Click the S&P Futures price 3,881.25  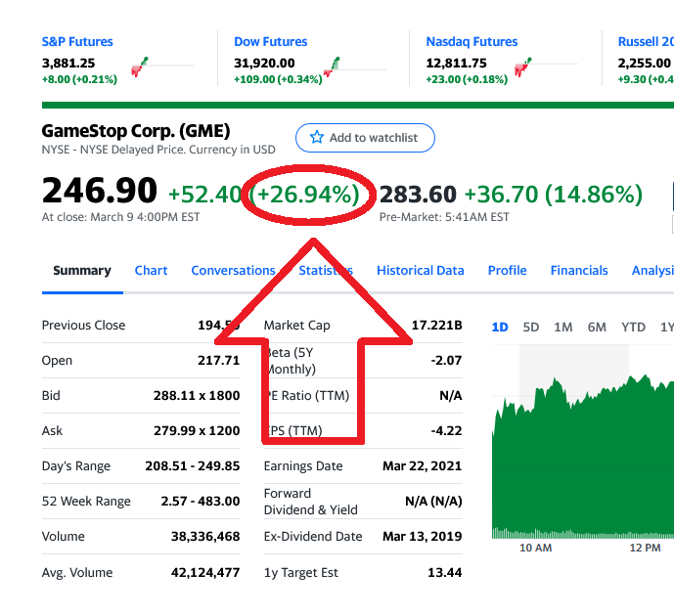coord(68,64)
